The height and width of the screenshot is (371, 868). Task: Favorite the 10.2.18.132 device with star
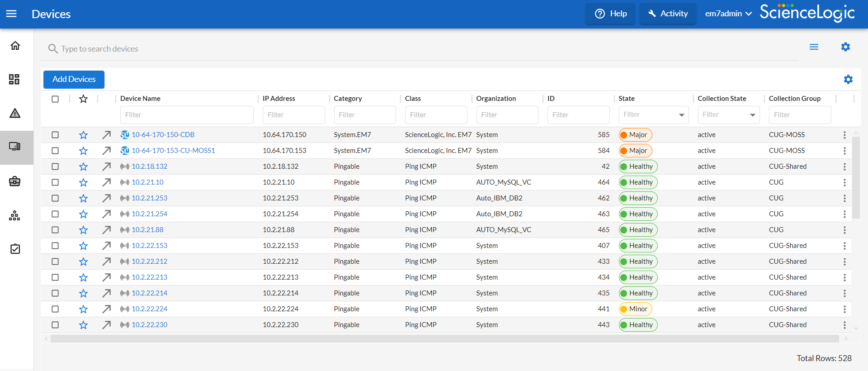pos(83,166)
